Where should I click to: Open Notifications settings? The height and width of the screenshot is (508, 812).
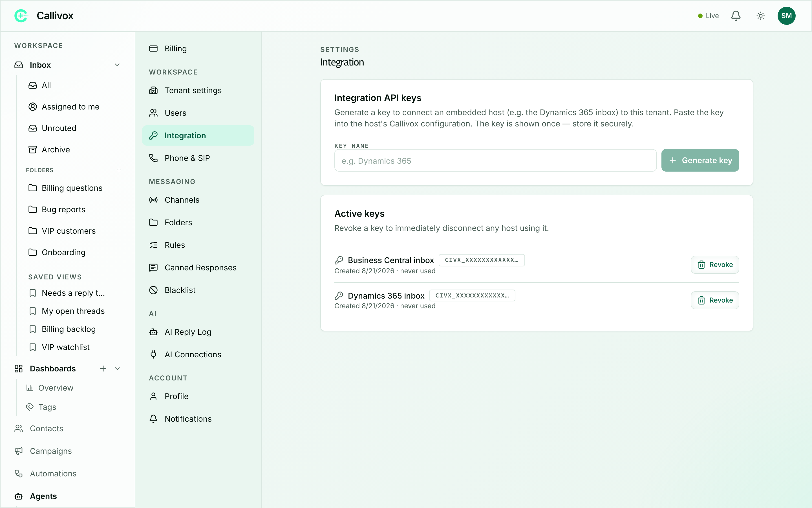[198, 419]
